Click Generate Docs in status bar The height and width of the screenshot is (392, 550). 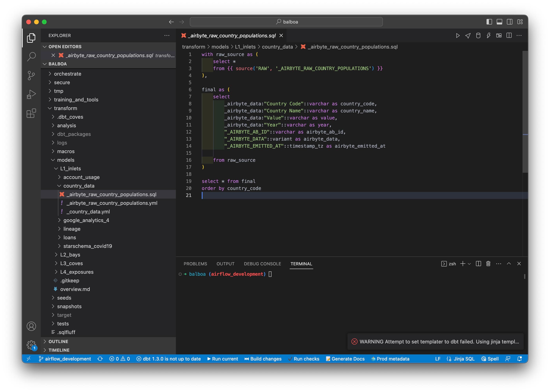tap(345, 359)
